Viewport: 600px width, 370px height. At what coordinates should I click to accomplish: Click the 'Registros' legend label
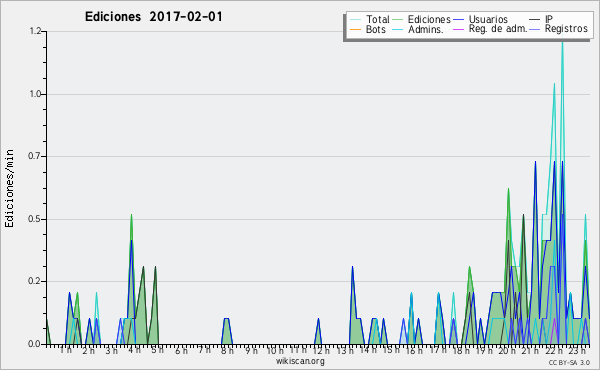566,29
